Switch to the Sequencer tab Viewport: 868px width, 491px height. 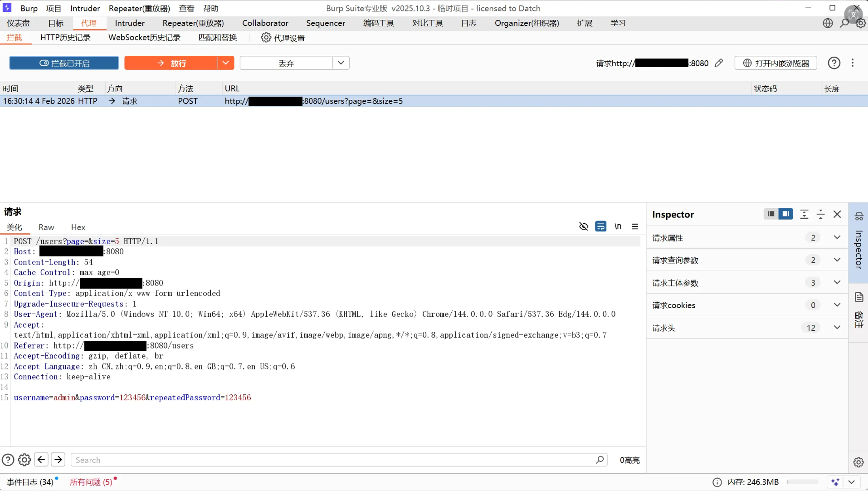point(326,23)
